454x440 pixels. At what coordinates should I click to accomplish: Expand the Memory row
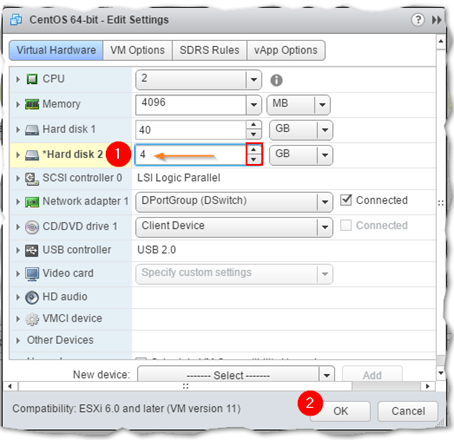(x=18, y=104)
